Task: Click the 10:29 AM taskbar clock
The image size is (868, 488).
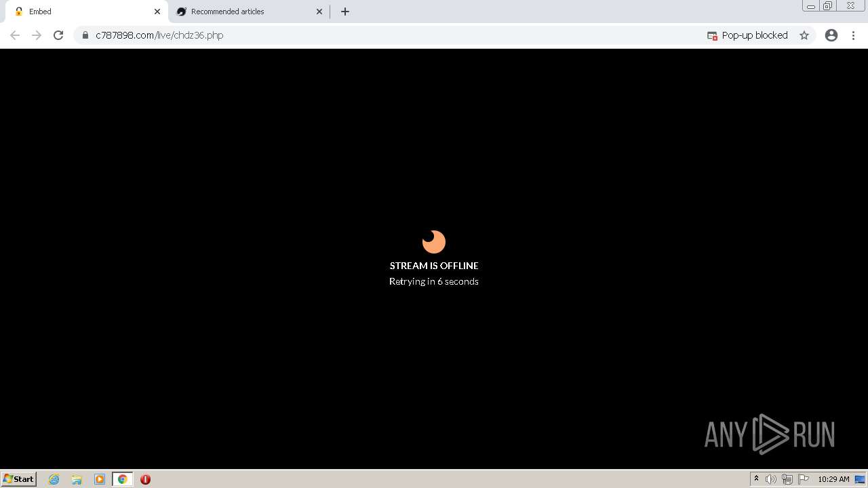Action: pyautogui.click(x=833, y=479)
